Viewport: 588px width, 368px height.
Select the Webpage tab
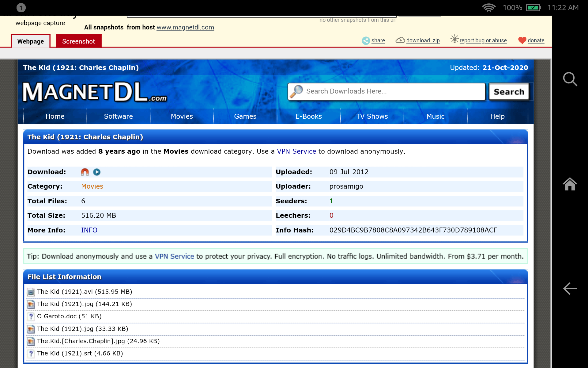pyautogui.click(x=30, y=41)
